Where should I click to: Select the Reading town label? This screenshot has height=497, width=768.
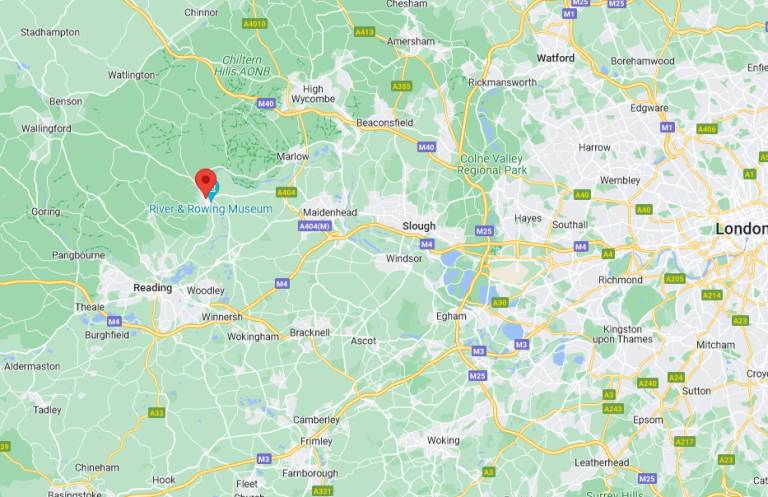152,287
